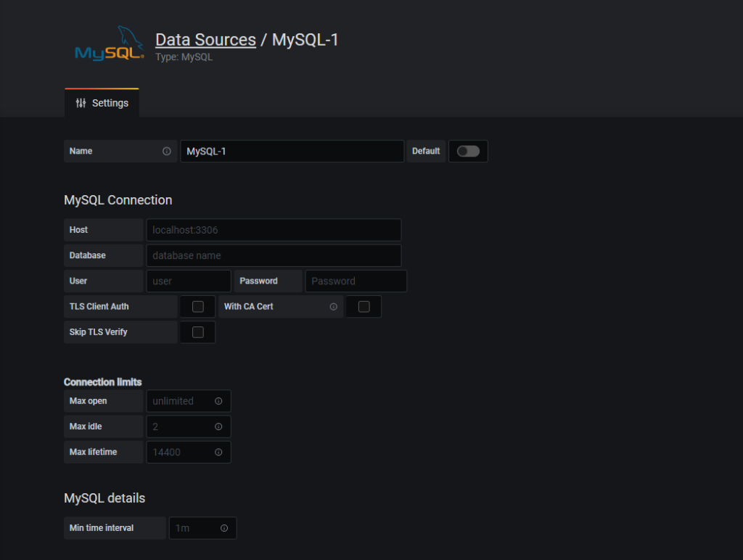Click the Host input field
This screenshot has width=743, height=560.
274,229
